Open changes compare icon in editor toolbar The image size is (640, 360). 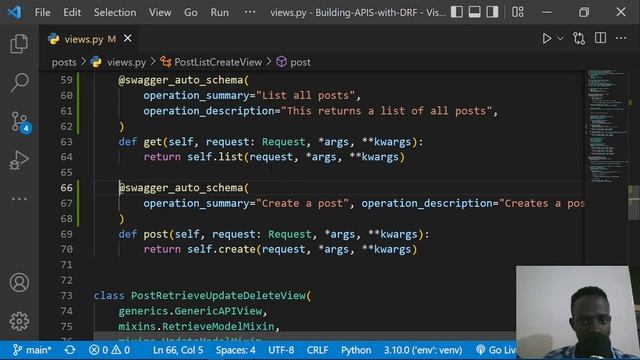pyautogui.click(x=579, y=38)
